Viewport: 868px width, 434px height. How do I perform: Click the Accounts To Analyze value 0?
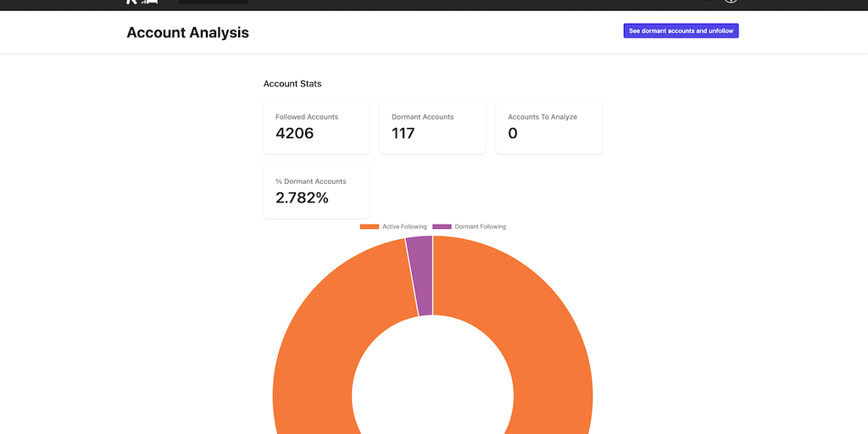pyautogui.click(x=513, y=133)
